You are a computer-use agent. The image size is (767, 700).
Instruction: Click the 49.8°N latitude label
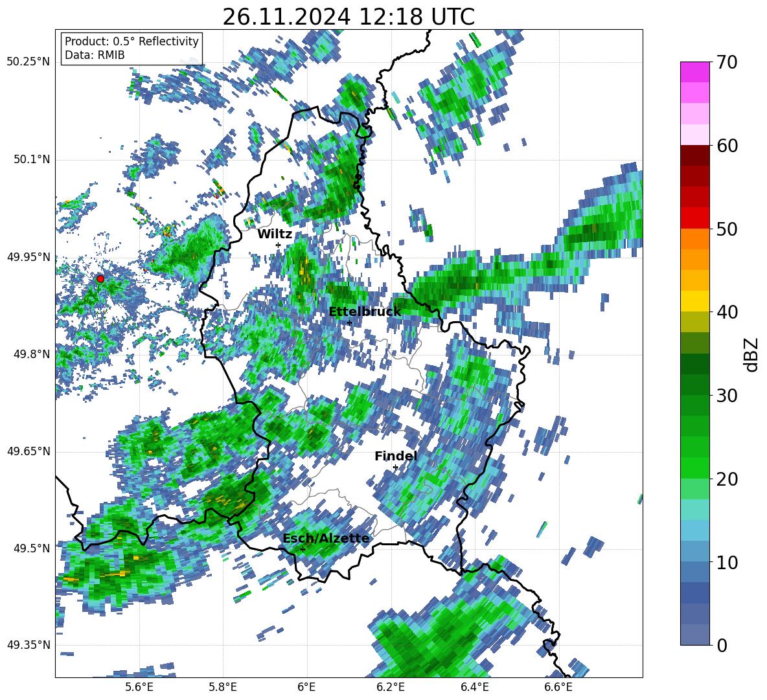pos(31,354)
